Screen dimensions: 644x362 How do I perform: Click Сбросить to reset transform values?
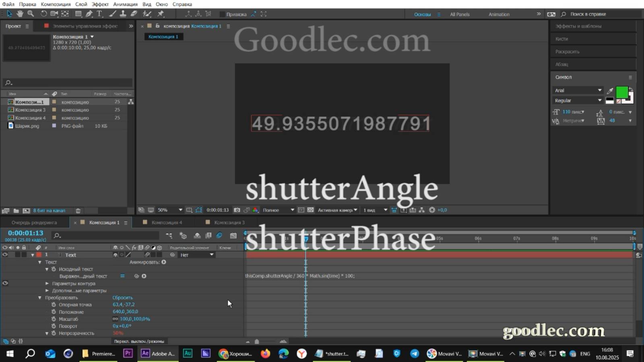(x=123, y=298)
